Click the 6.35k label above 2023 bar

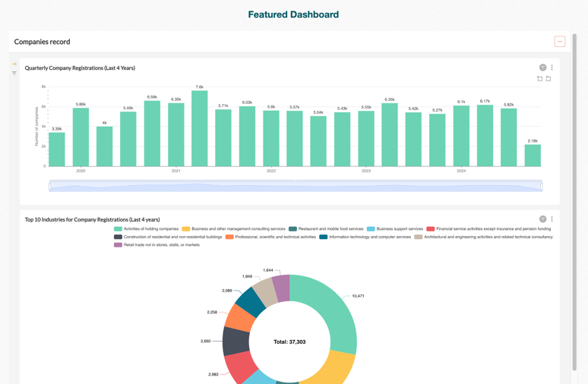[390, 99]
